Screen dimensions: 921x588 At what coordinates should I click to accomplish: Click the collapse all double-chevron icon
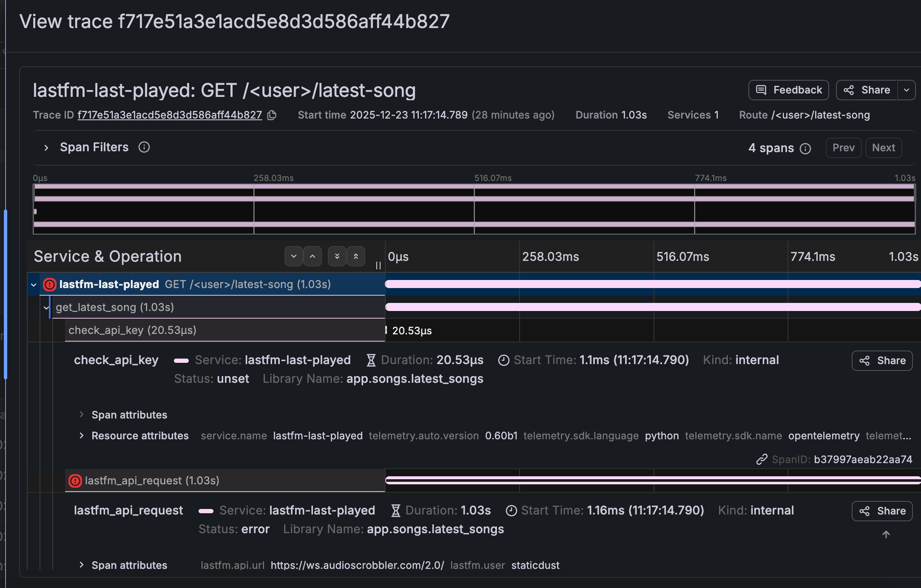(x=356, y=256)
